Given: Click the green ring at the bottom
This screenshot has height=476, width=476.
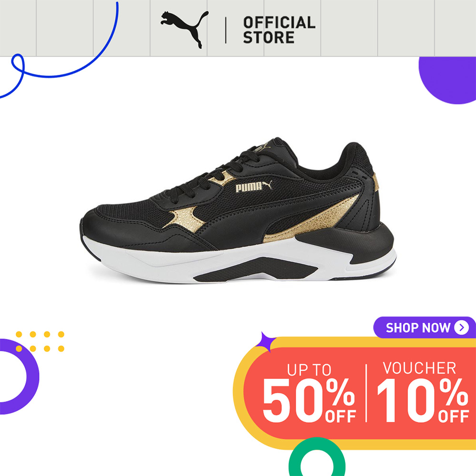Looking at the screenshot, I should click(317, 458).
